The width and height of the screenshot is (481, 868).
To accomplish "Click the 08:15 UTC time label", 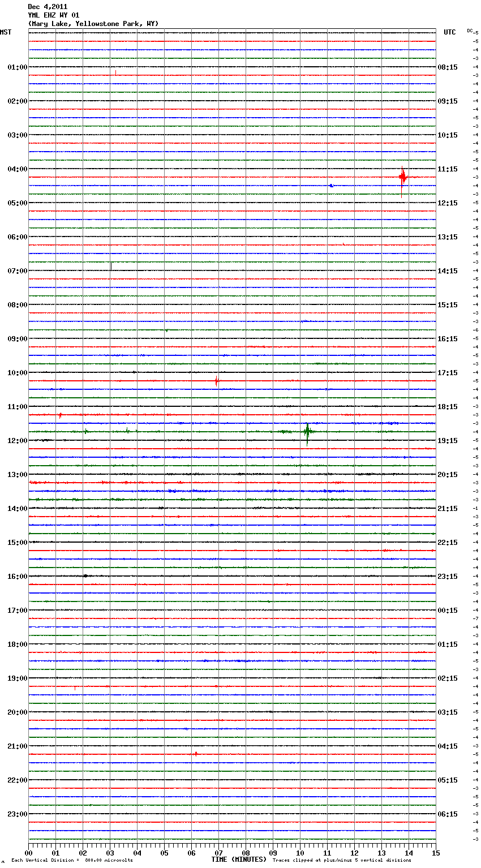I will point(448,67).
